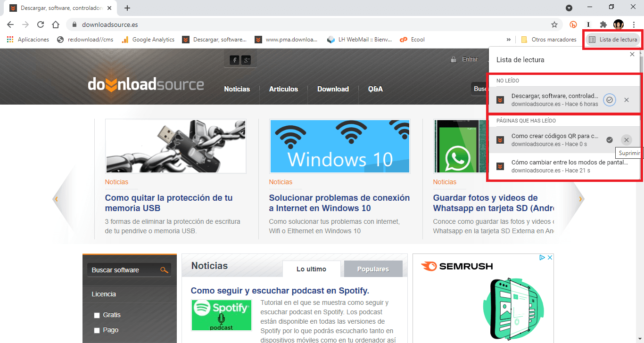Open the Articulos navigation item
Viewport: 644px width, 343px height.
[x=283, y=89]
